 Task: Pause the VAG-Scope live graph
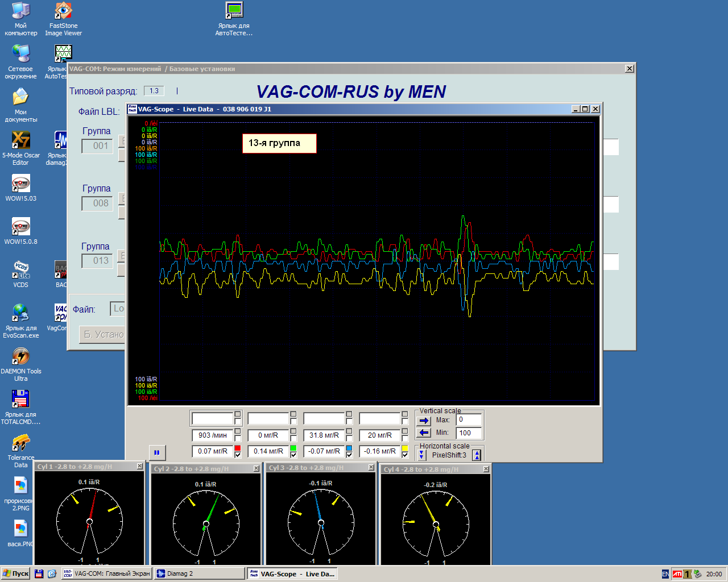click(x=156, y=452)
